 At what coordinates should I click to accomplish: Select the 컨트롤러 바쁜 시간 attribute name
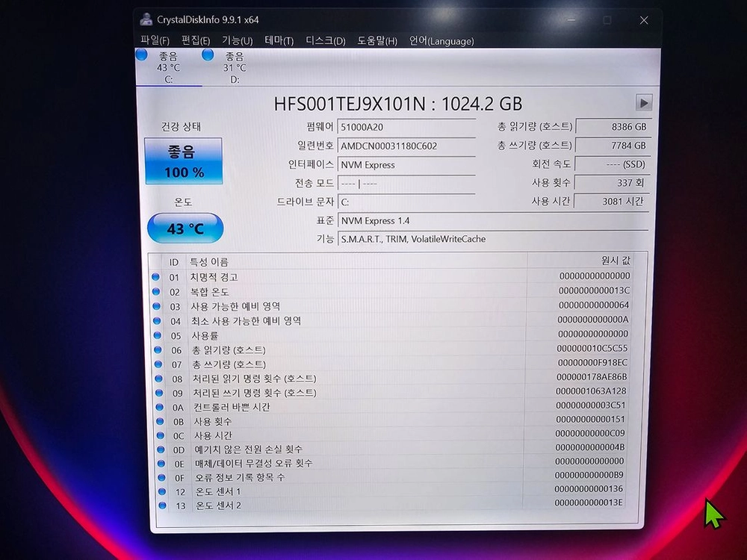coord(232,407)
